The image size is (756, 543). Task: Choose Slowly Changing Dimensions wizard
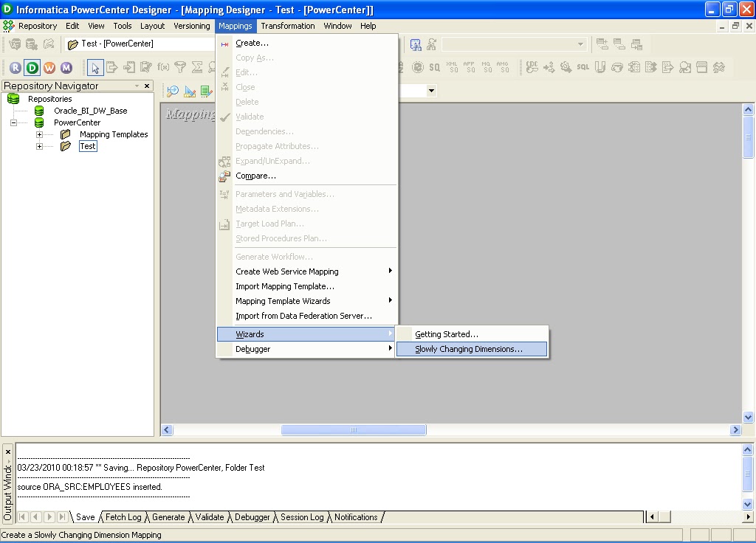pos(472,349)
